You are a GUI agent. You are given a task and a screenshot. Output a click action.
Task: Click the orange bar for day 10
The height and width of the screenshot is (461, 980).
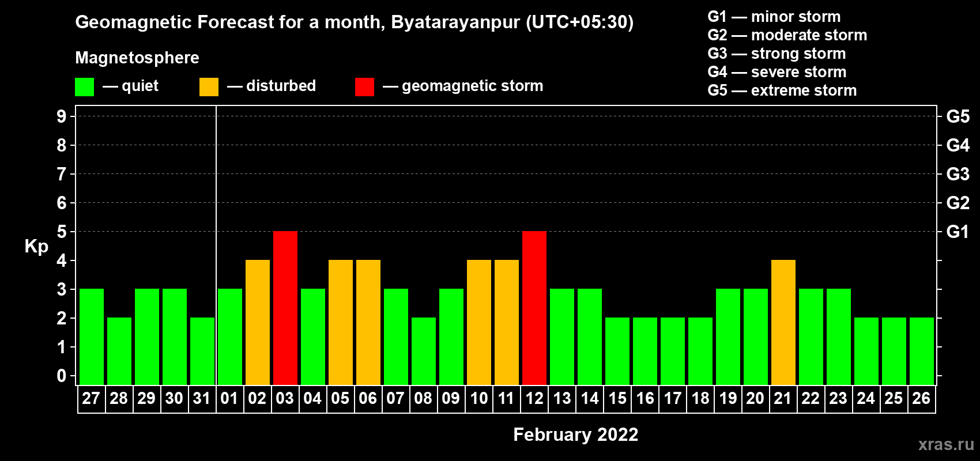(479, 322)
